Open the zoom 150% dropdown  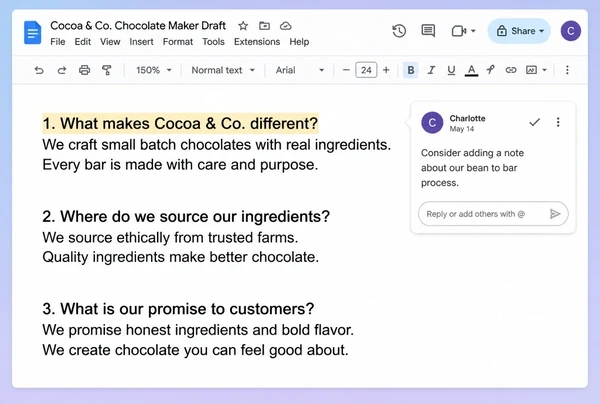click(154, 70)
